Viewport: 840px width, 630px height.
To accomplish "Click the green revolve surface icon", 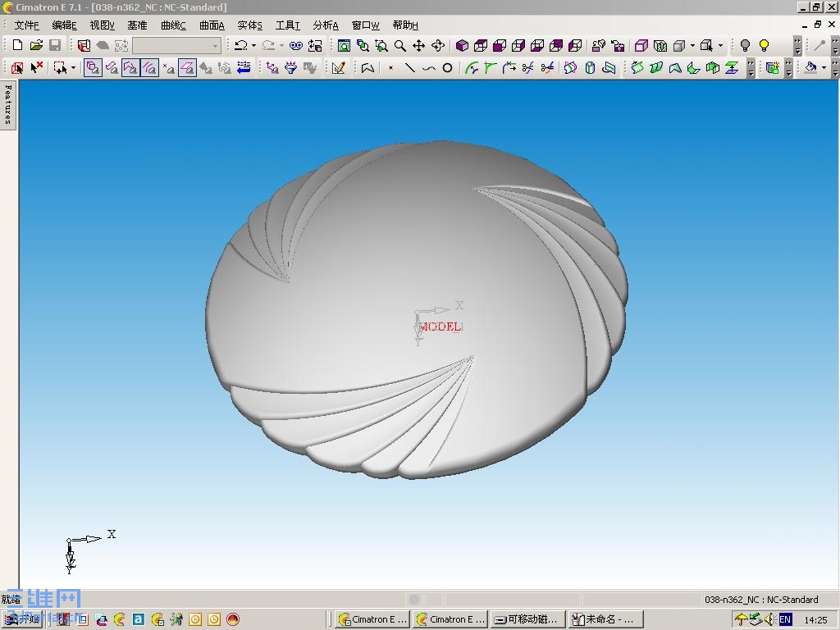I will pyautogui.click(x=637, y=68).
